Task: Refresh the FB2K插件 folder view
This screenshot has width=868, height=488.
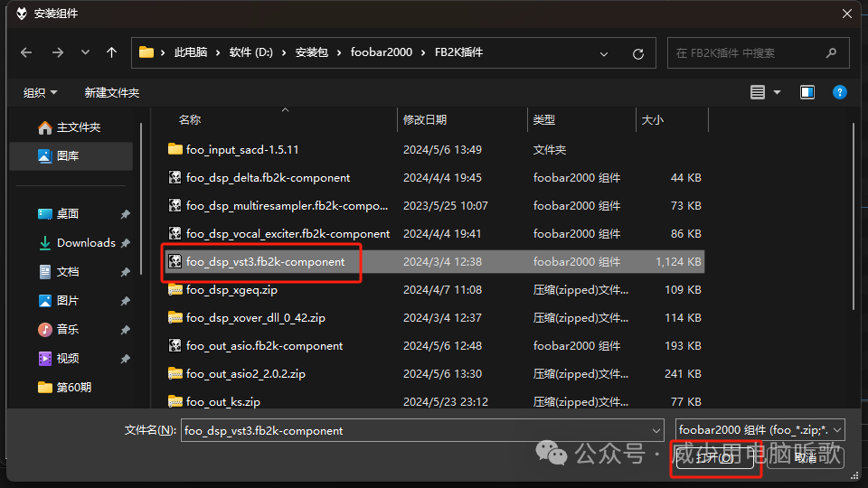Action: click(638, 53)
